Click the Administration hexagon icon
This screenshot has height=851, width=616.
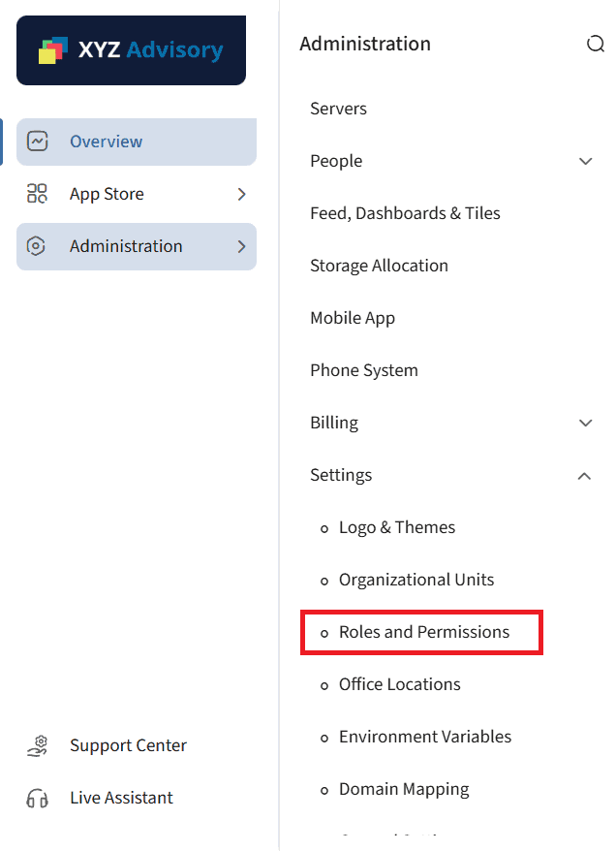click(37, 246)
